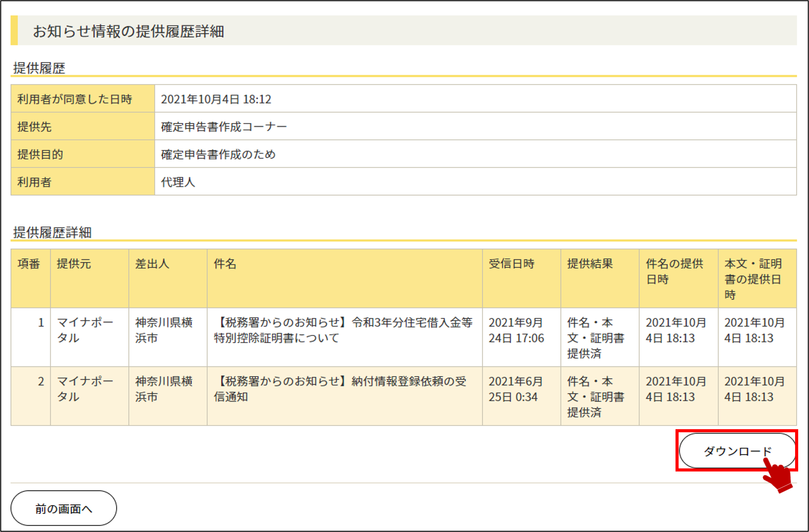Click row 1 件名・本文・証明書提供済 result
Image resolution: width=809 pixels, height=532 pixels.
(x=600, y=337)
